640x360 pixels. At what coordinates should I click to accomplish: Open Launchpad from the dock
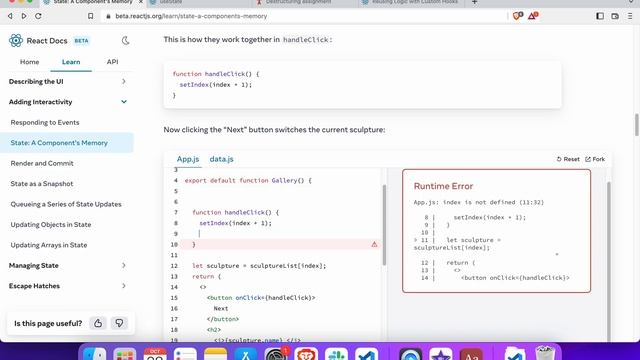[124, 354]
